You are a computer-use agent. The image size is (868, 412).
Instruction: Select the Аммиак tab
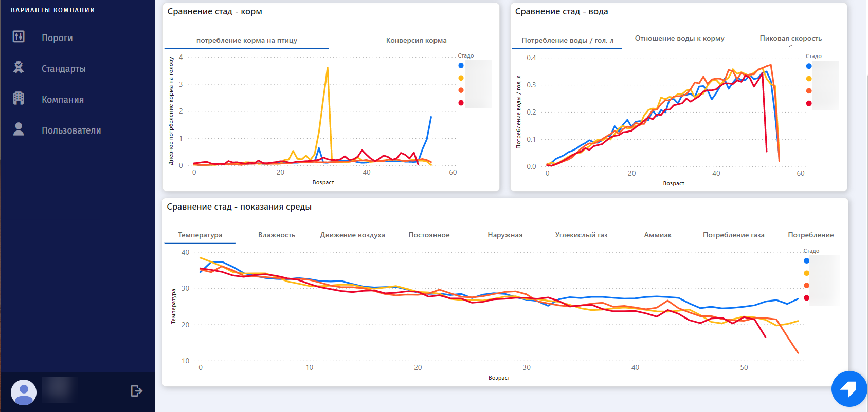(658, 235)
